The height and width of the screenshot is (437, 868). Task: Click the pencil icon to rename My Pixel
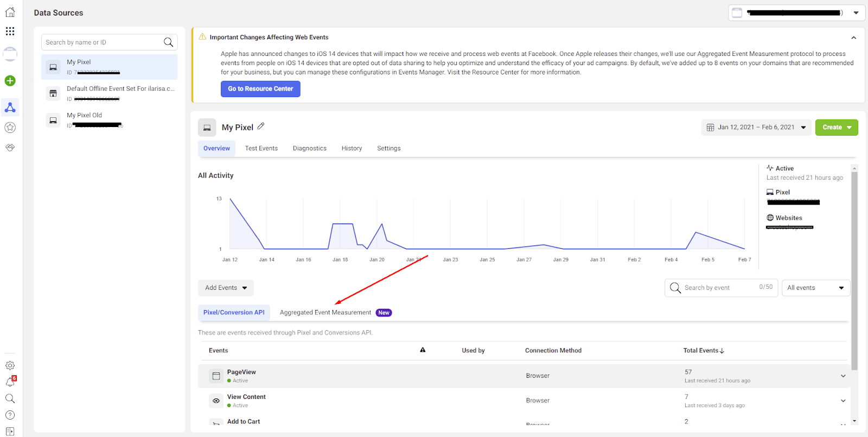point(261,126)
